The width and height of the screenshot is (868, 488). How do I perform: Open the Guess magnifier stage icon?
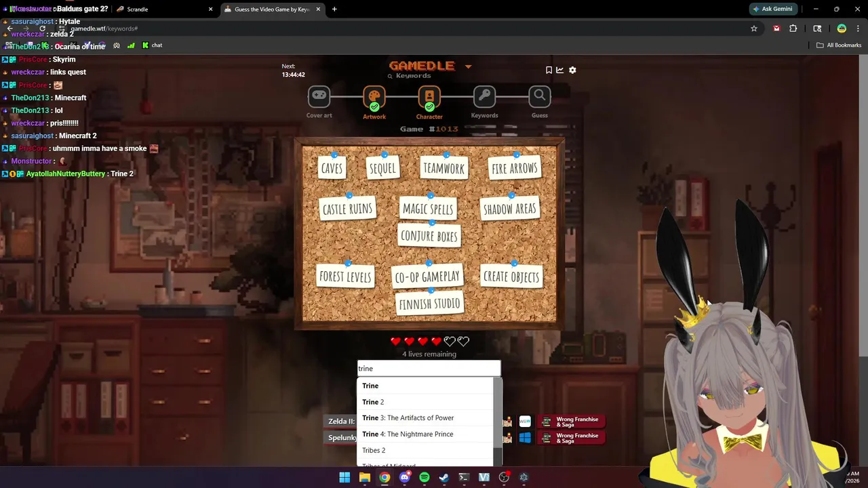click(x=540, y=97)
